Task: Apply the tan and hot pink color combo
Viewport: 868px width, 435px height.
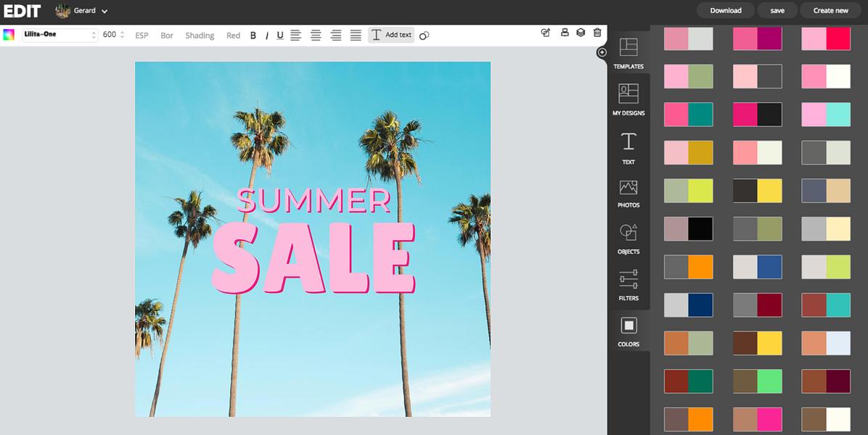Action: [x=757, y=420]
